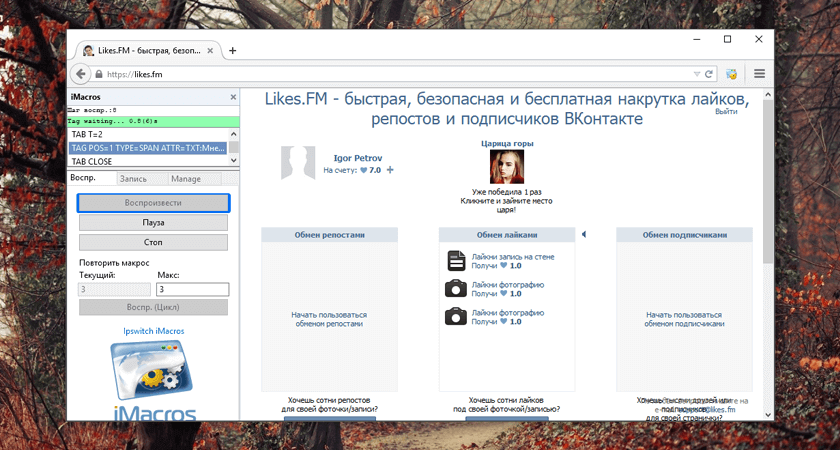Click the Пауза button
The image size is (840, 450).
[x=153, y=222]
